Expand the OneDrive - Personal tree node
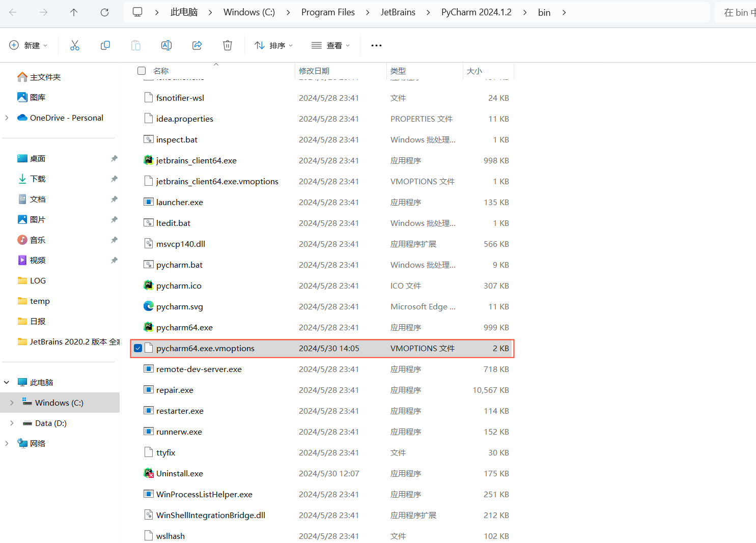756x543 pixels. 7,118
